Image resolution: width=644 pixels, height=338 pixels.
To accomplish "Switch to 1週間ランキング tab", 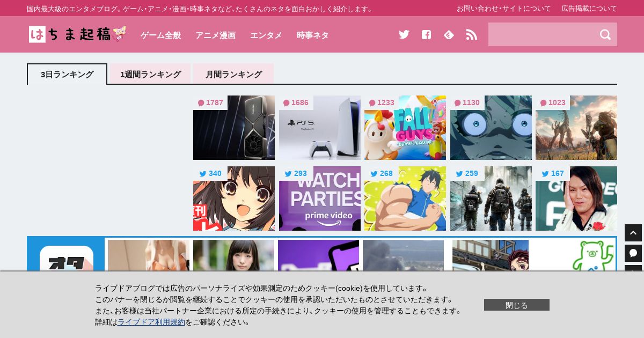I will [150, 74].
